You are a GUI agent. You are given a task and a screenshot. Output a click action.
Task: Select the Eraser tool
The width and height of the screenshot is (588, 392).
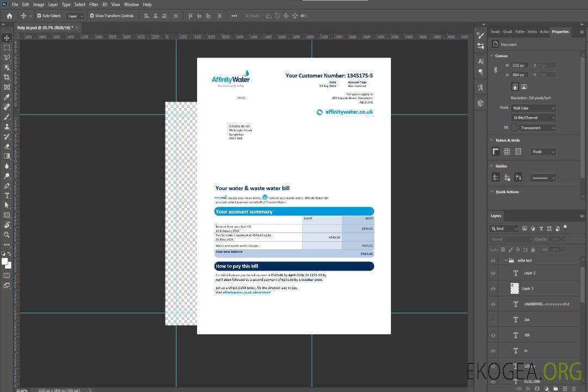[x=7, y=146]
